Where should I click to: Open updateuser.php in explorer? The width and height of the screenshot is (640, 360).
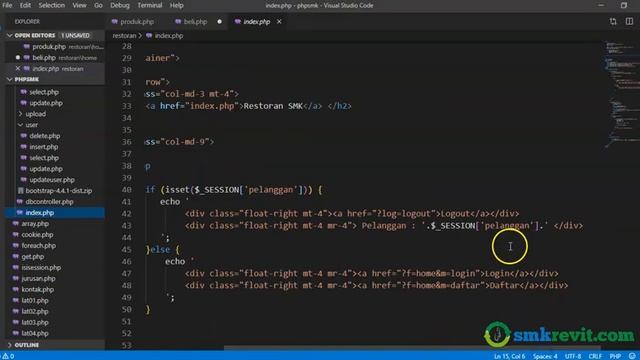[52, 180]
